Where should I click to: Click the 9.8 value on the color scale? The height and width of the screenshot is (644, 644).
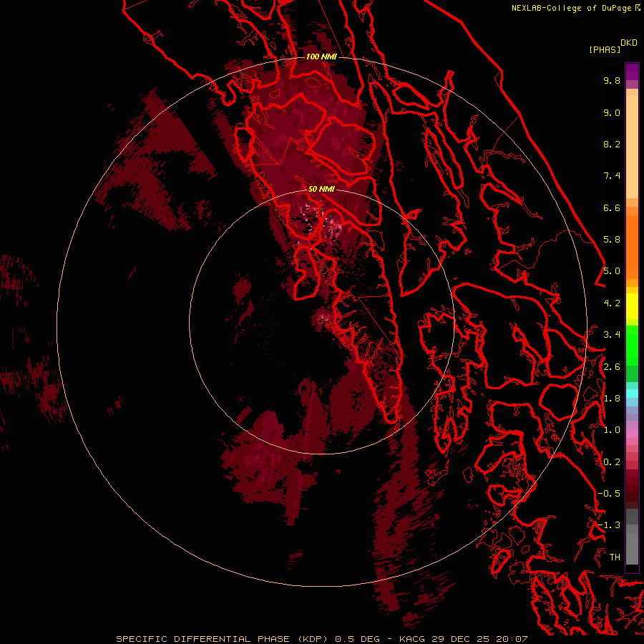click(612, 80)
